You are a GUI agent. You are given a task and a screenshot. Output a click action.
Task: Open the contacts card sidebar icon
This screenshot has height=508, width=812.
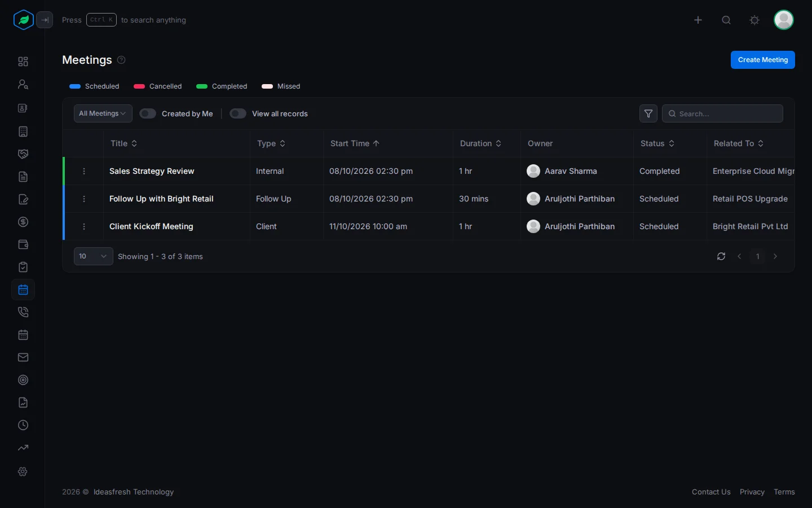(23, 108)
